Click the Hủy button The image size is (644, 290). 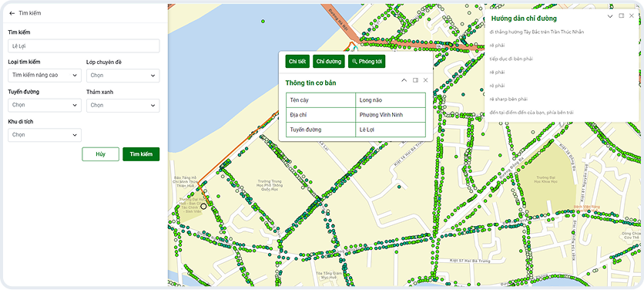click(101, 154)
